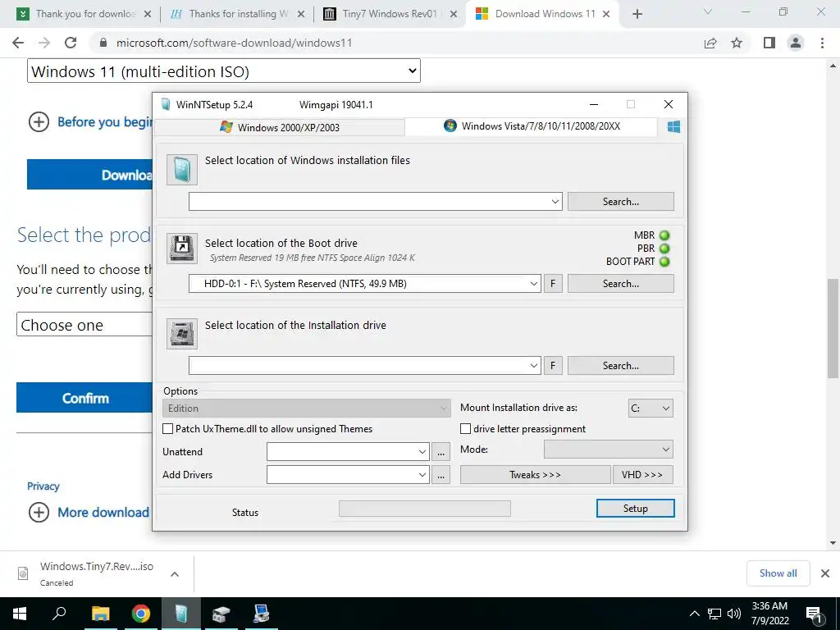840x630 pixels.
Task: Switch to the Windows 2000/XP/2003 tab
Action: click(279, 127)
